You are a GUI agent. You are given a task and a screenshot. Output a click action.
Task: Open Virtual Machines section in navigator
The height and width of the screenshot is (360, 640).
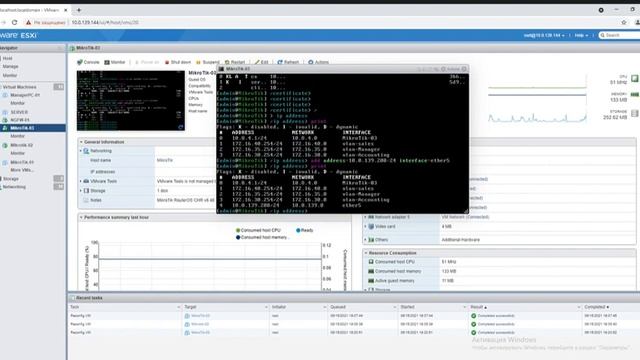click(x=19, y=87)
